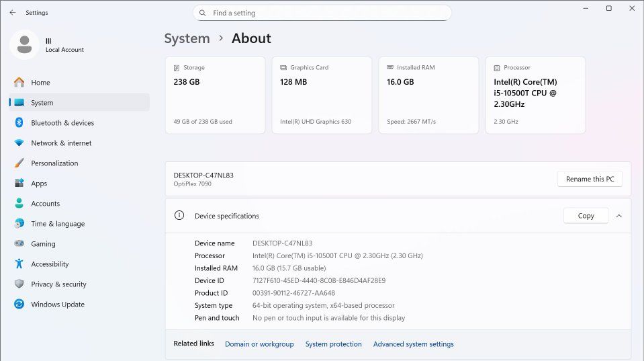
Task: Click the back arrow in title bar
Action: [13, 13]
